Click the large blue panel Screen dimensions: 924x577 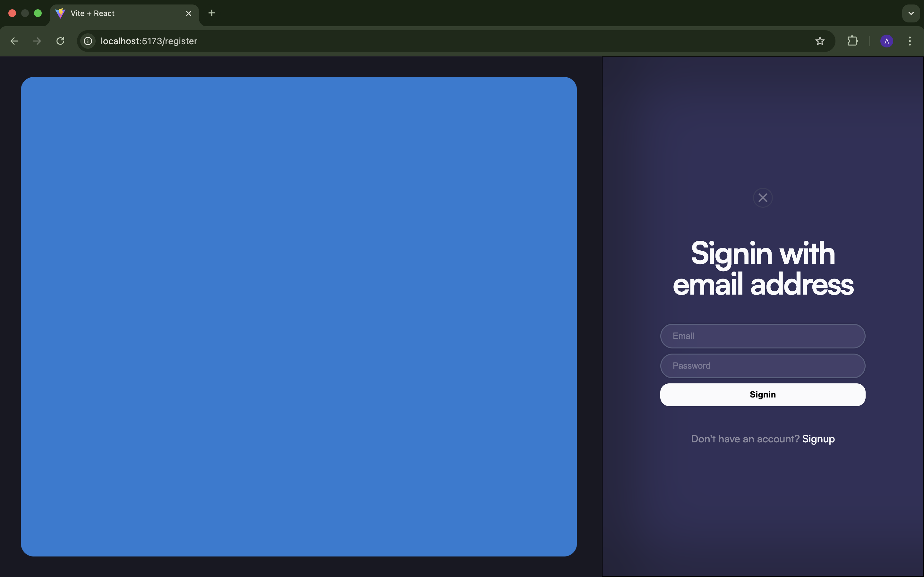(299, 316)
